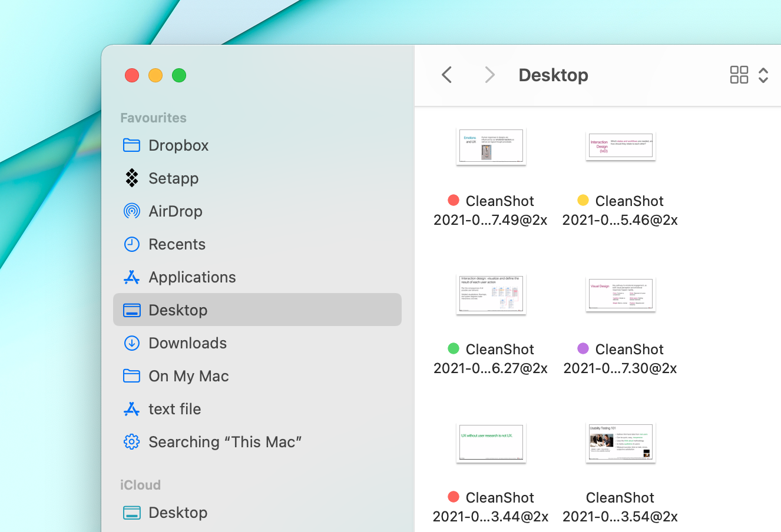Click the Downloads arrow icon
The image size is (781, 532).
(132, 343)
